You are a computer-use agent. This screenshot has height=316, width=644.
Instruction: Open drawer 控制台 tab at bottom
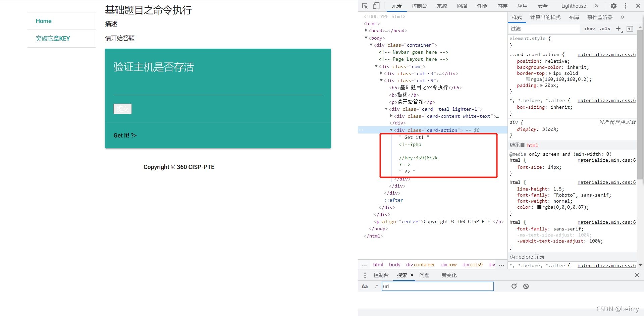[381, 275]
